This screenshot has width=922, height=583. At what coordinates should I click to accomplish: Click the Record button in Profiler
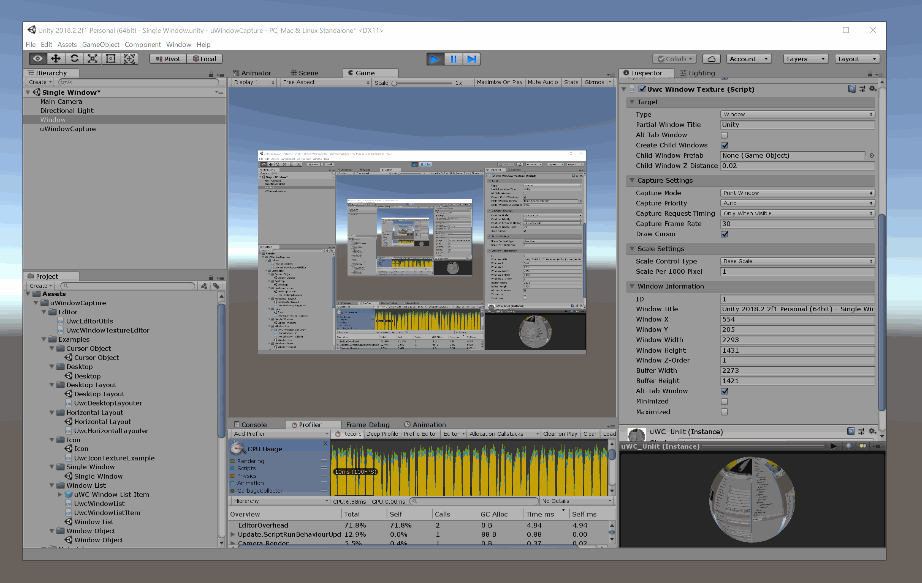(x=349, y=434)
